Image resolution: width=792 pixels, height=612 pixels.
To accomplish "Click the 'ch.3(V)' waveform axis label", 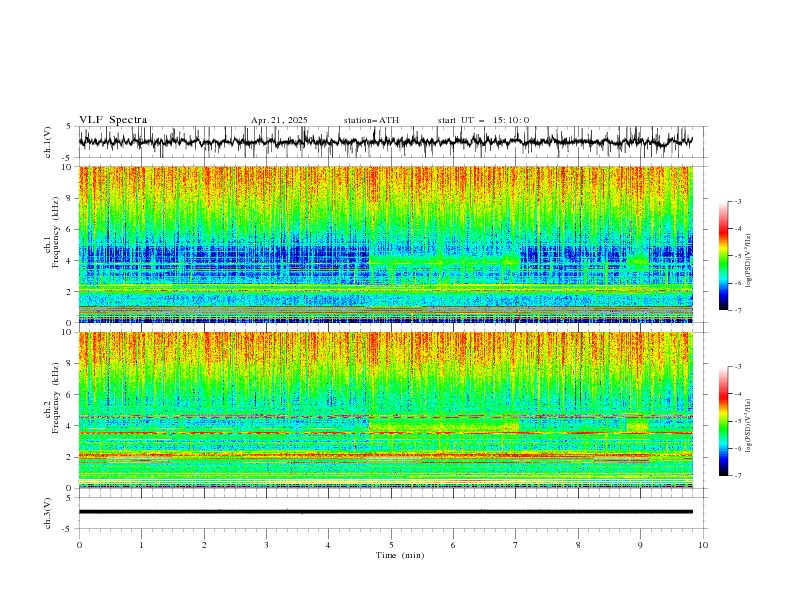I will [x=48, y=513].
